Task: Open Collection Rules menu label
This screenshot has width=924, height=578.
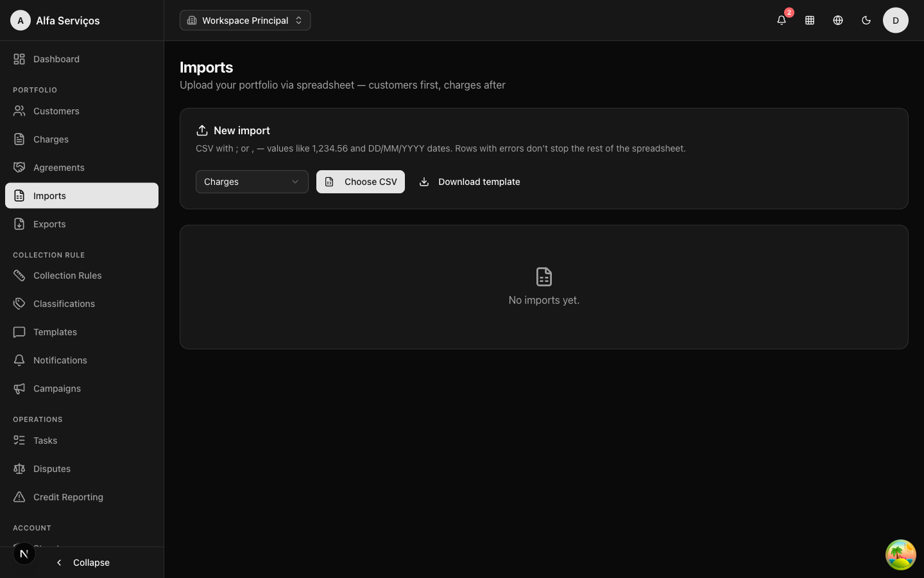Action: [67, 276]
